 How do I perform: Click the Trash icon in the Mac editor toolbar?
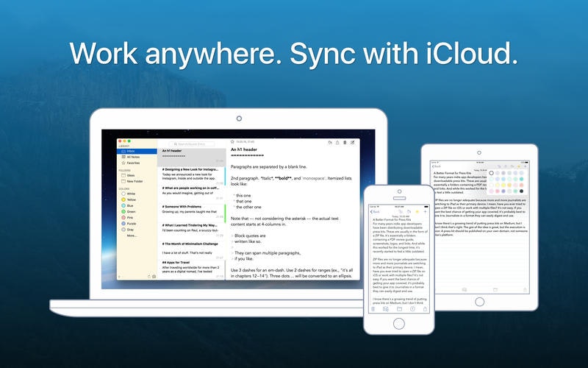click(x=345, y=143)
